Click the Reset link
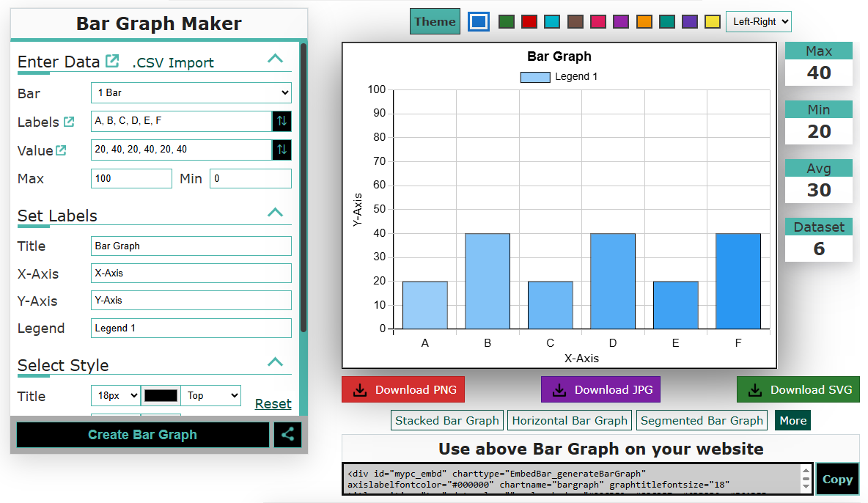Image resolution: width=868 pixels, height=503 pixels. [273, 404]
